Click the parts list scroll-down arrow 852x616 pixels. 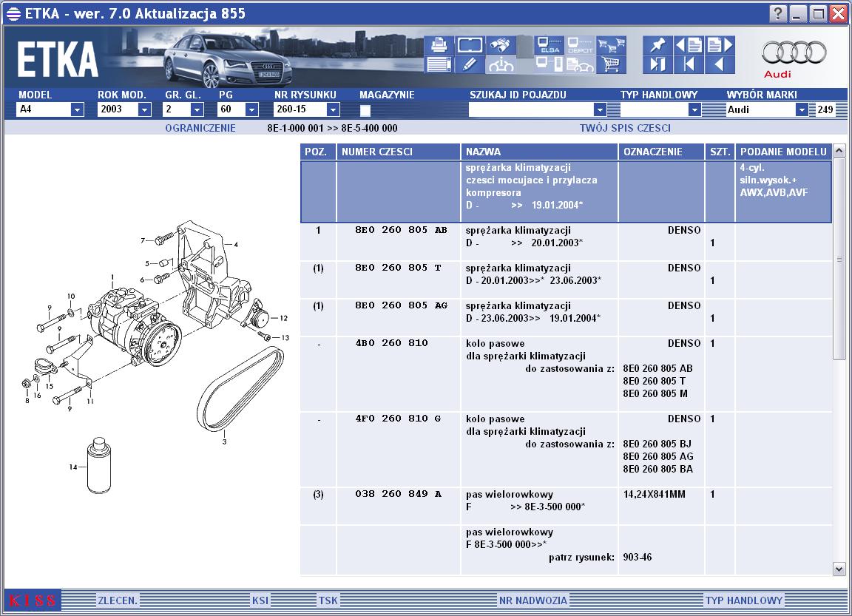(839, 569)
